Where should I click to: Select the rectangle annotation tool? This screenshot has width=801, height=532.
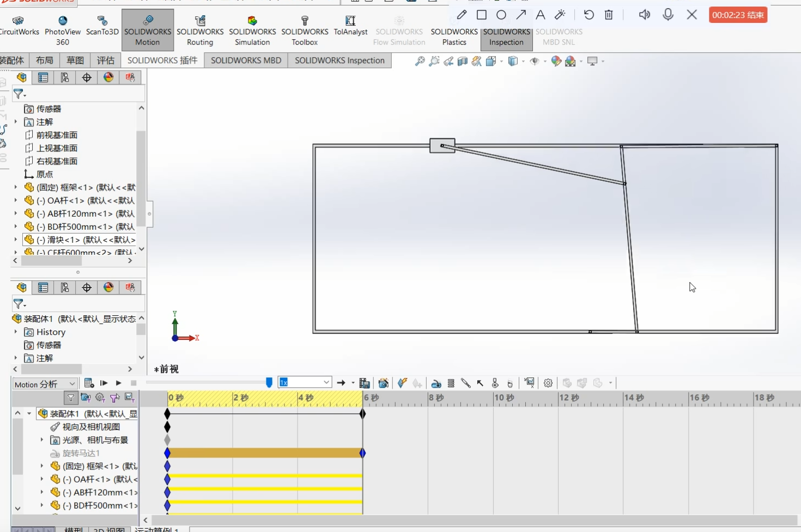tap(482, 15)
